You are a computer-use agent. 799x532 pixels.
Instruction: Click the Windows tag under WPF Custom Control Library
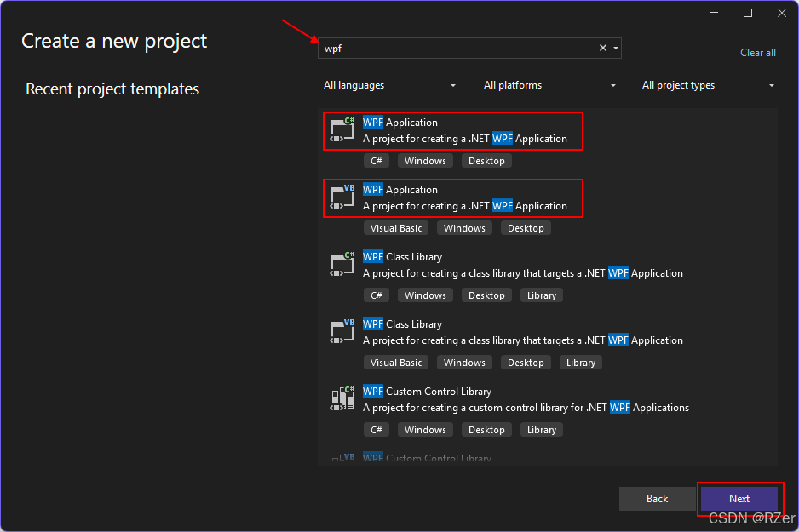click(425, 430)
